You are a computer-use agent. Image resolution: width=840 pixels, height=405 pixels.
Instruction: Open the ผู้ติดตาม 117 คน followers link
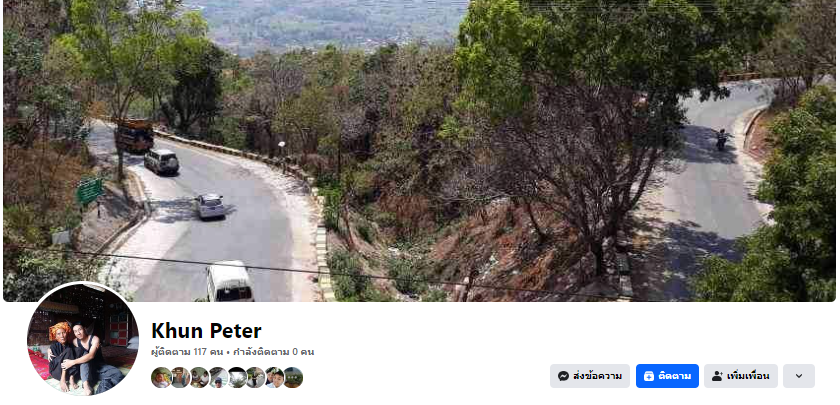click(x=187, y=352)
